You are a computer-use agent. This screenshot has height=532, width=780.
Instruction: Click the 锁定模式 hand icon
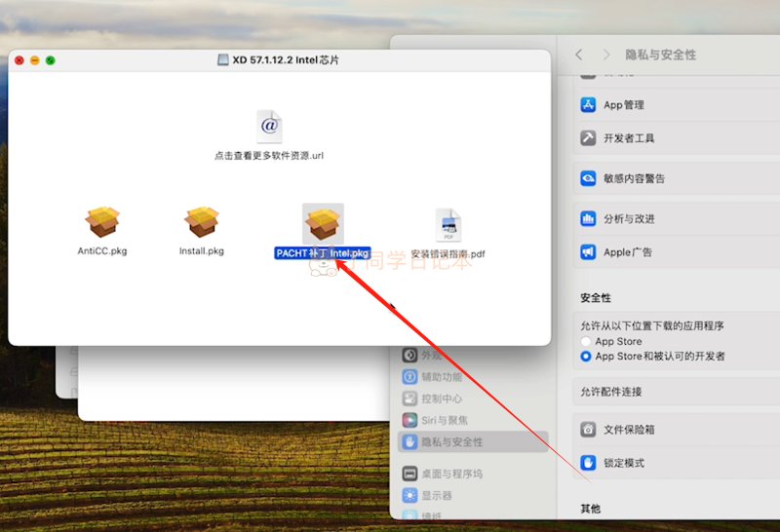tap(588, 463)
